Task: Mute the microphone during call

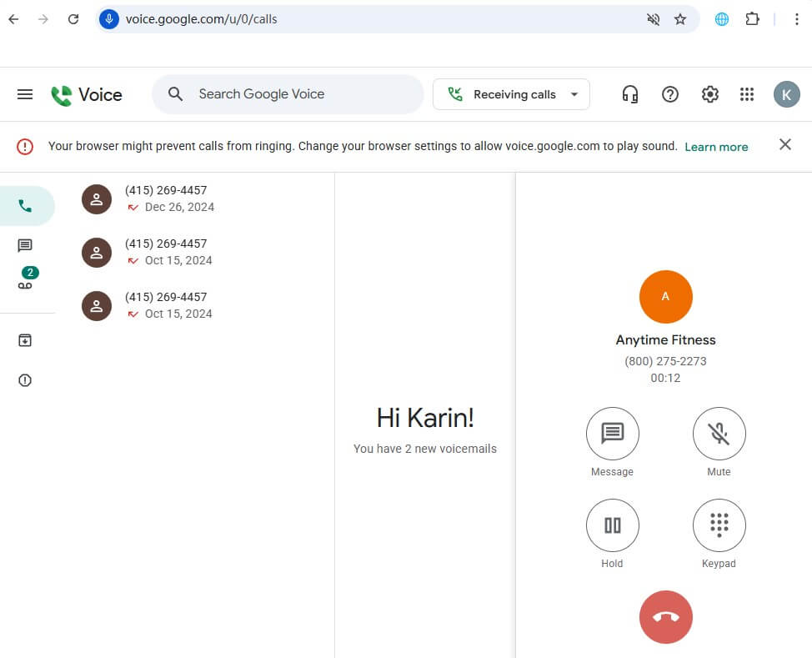Action: point(719,433)
